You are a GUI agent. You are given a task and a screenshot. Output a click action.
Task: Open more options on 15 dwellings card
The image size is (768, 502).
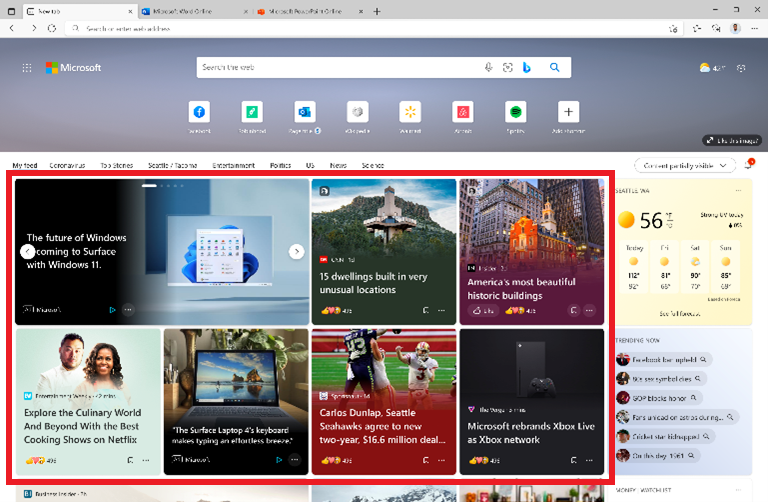(442, 310)
